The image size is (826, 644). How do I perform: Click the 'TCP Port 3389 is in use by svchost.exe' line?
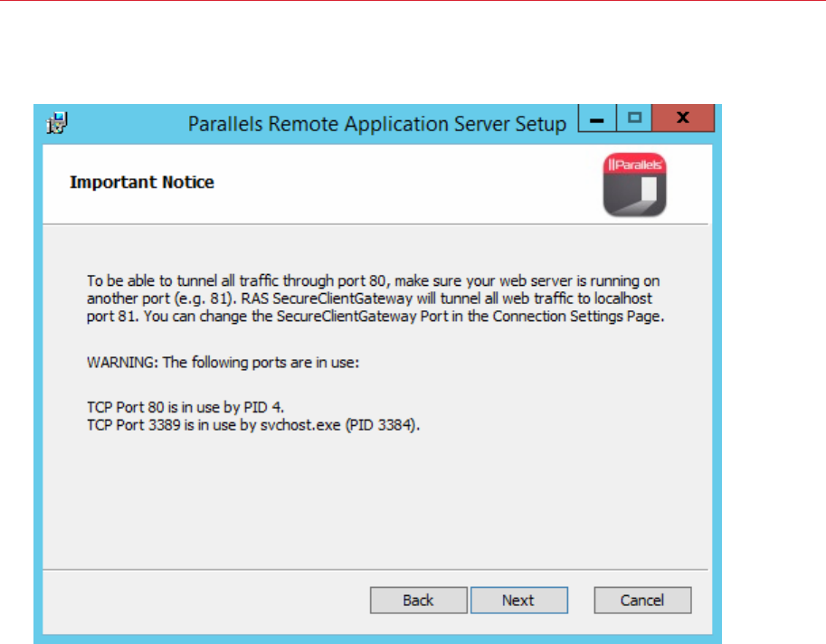coord(253,425)
